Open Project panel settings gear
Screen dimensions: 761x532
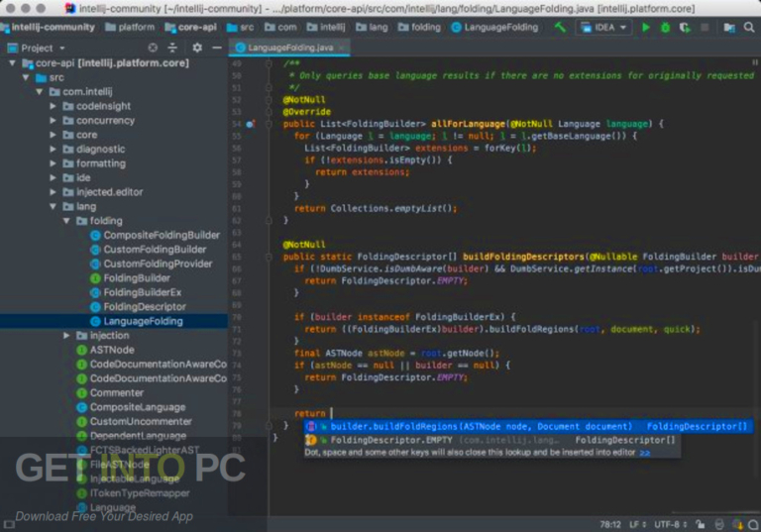point(196,48)
